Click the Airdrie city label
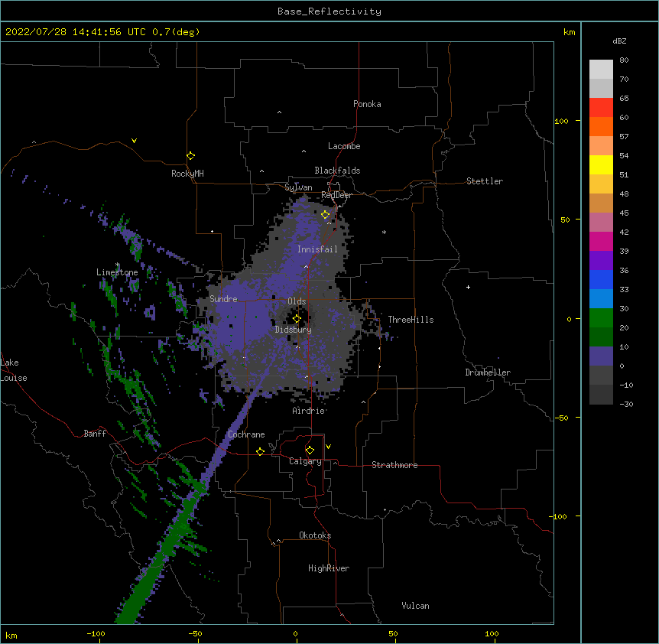This screenshot has height=644, width=659. [x=309, y=411]
